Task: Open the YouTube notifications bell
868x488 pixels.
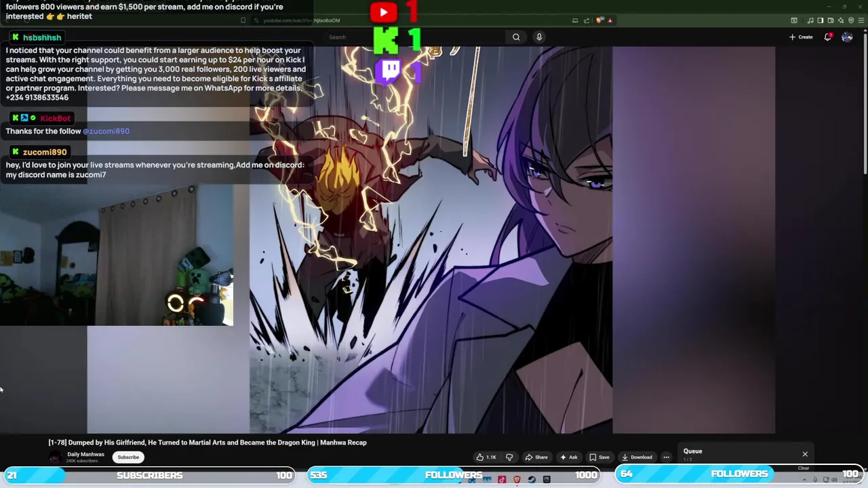Action: pyautogui.click(x=828, y=37)
